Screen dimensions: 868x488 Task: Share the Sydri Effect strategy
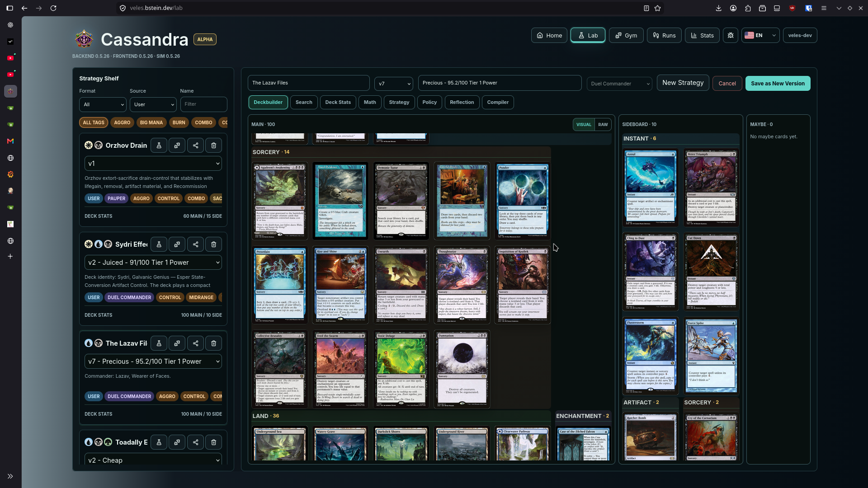(196, 244)
